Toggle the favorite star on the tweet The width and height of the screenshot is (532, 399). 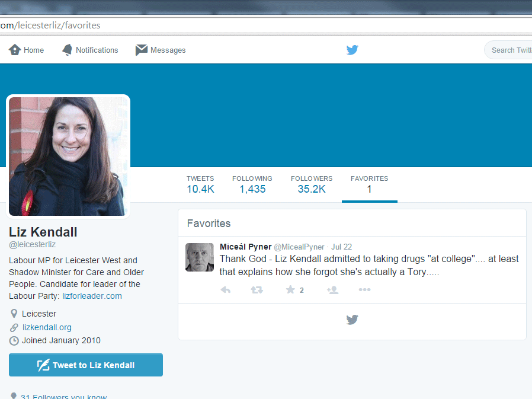pos(290,290)
